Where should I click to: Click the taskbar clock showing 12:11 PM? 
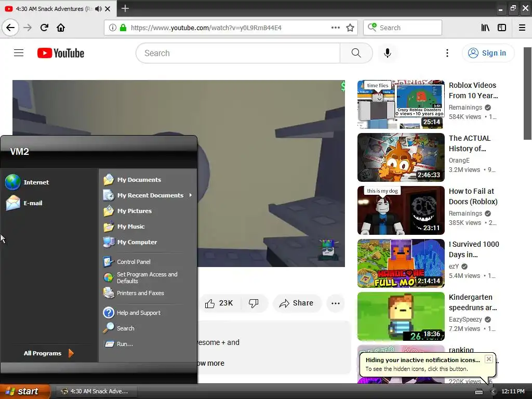pyautogui.click(x=513, y=392)
